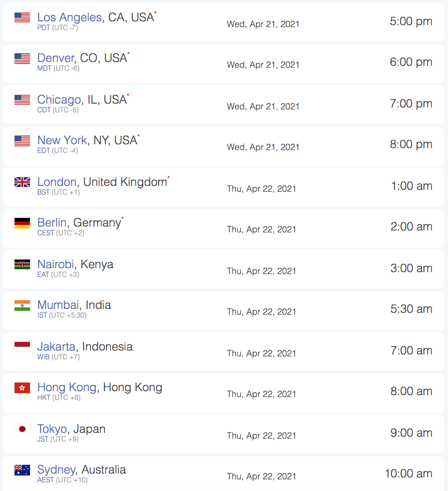
Task: Open the Nairobi city link
Action: (56, 264)
